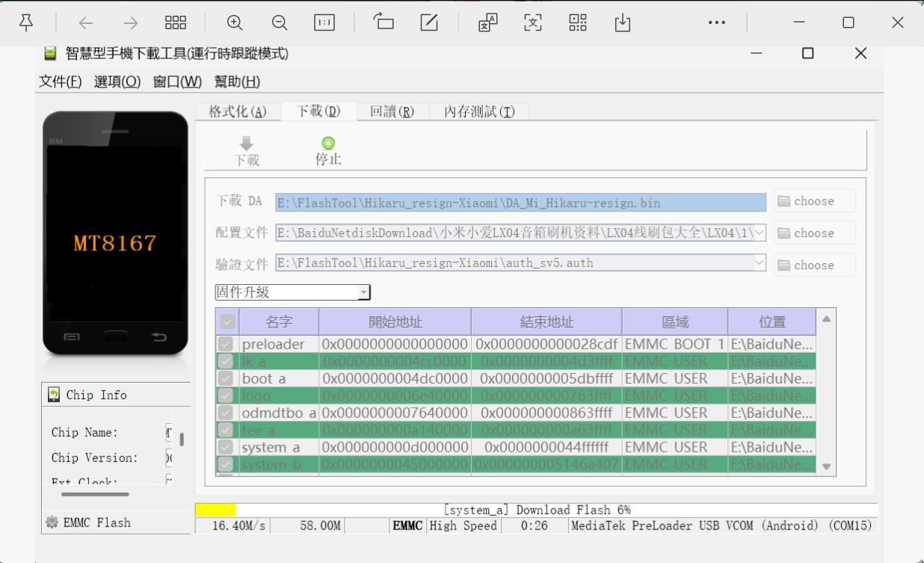Click the rotate icon in the top toolbar
This screenshot has height=563, width=924.
pos(384,22)
